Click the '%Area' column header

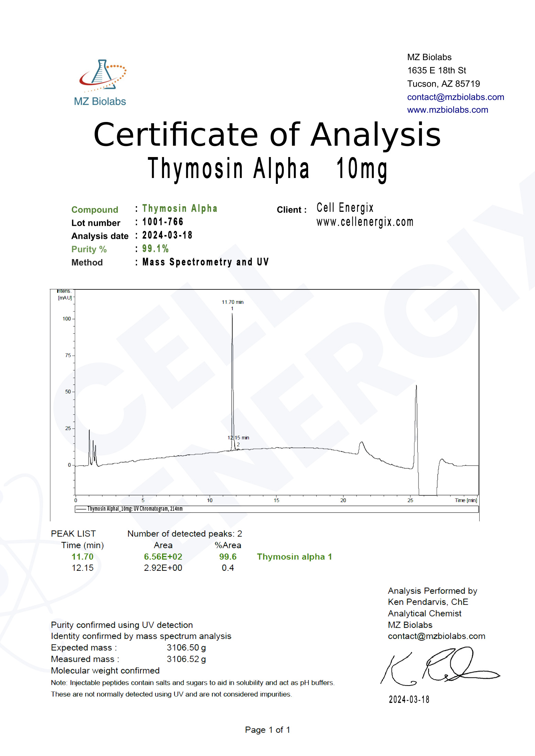pyautogui.click(x=228, y=545)
